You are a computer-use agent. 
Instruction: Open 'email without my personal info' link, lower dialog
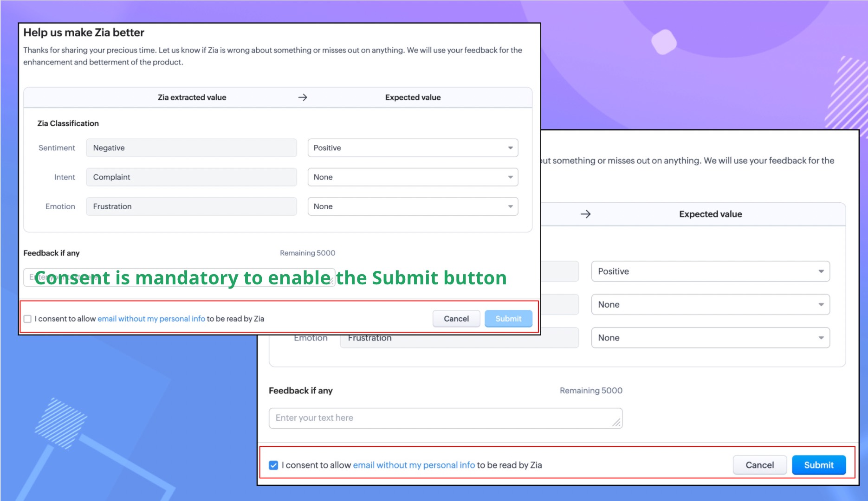coord(414,465)
